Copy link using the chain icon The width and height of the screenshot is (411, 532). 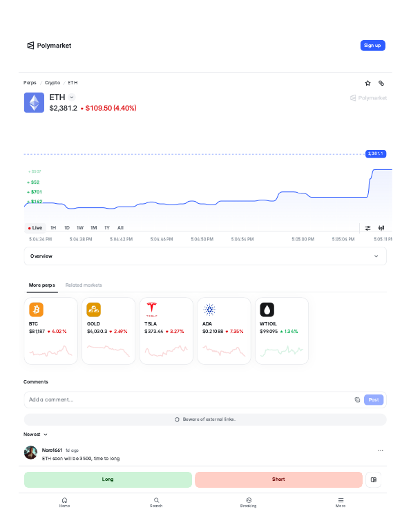381,83
